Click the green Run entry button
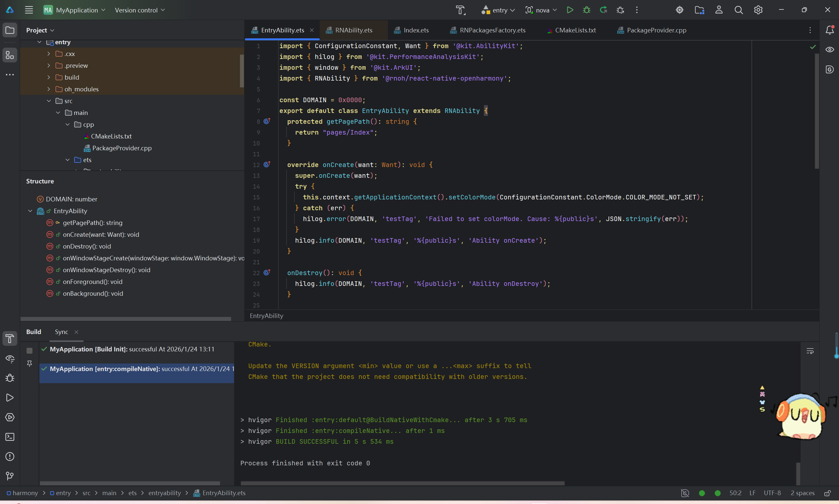 pos(570,10)
